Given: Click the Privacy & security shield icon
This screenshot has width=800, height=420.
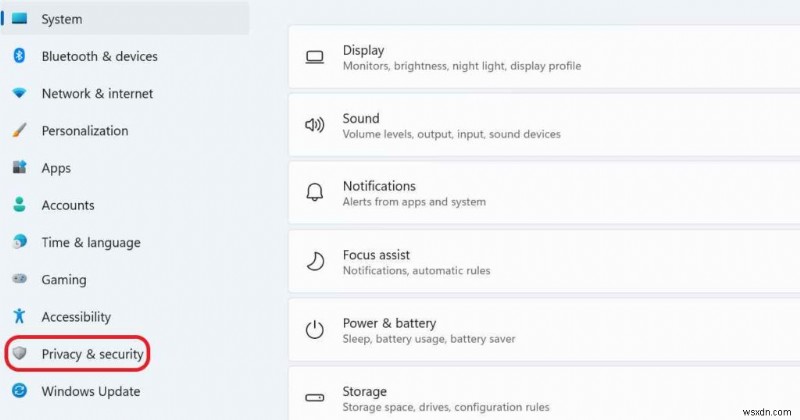Looking at the screenshot, I should pos(18,354).
